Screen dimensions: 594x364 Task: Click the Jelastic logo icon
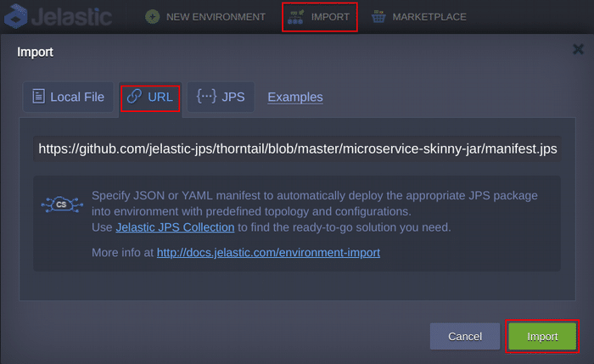[16, 16]
